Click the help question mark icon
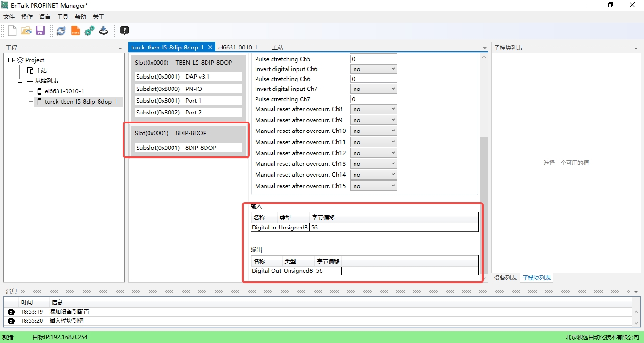This screenshot has height=343, width=644. [x=124, y=31]
